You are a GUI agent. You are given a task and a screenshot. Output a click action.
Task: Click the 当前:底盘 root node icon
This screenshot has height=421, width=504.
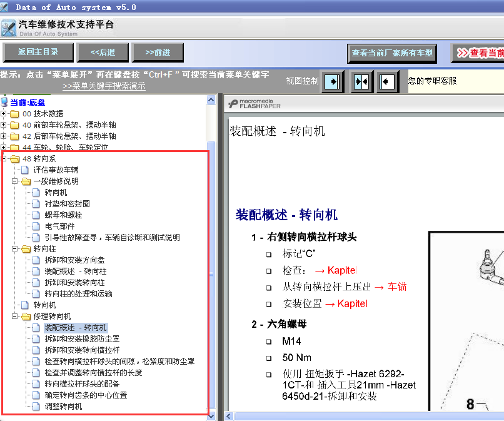(4, 102)
